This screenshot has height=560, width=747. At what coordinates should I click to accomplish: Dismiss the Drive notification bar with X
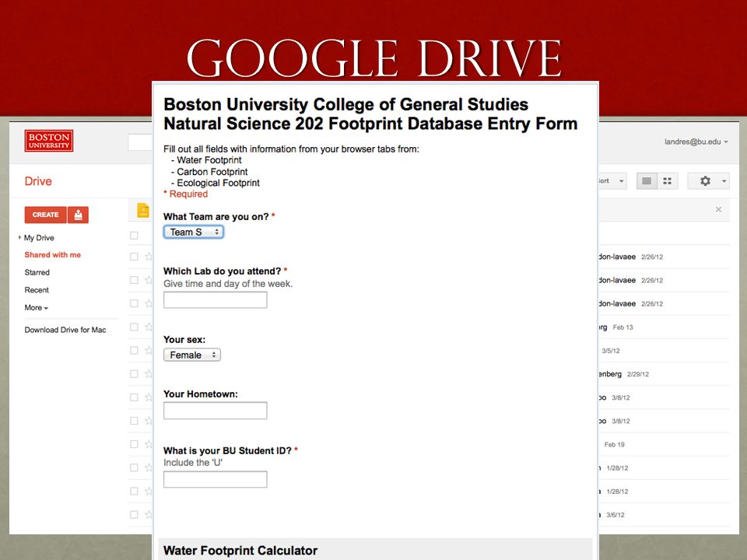718,209
